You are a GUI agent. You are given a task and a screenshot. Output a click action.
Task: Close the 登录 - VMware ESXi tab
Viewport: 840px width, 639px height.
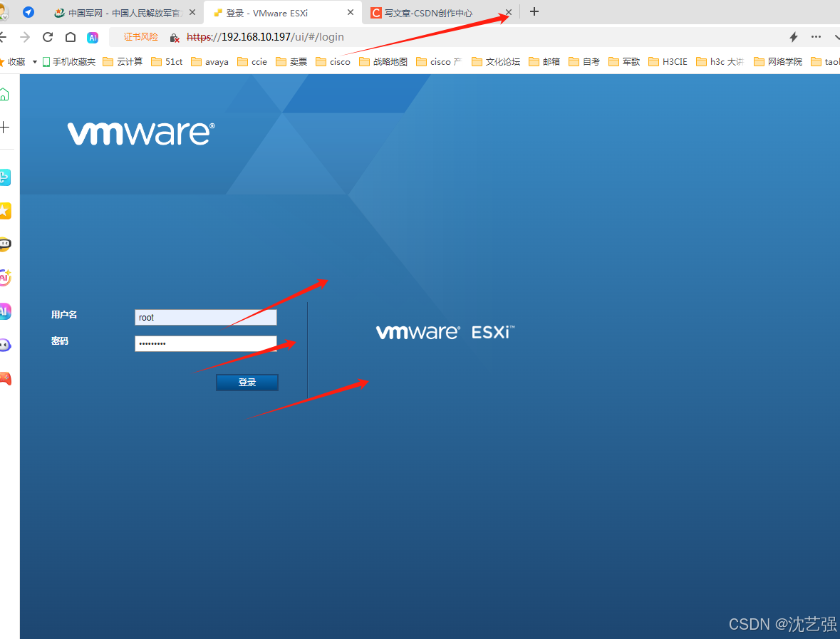click(x=351, y=12)
